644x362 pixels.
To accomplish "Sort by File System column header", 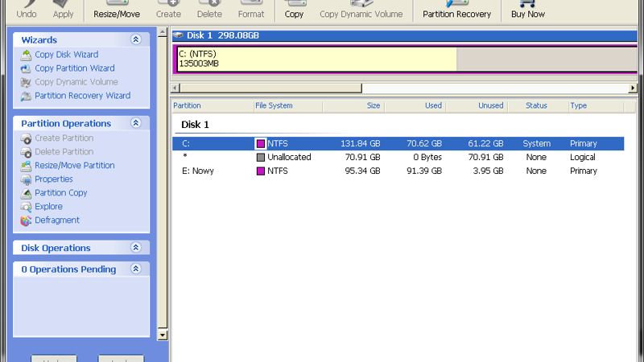I will [x=288, y=106].
